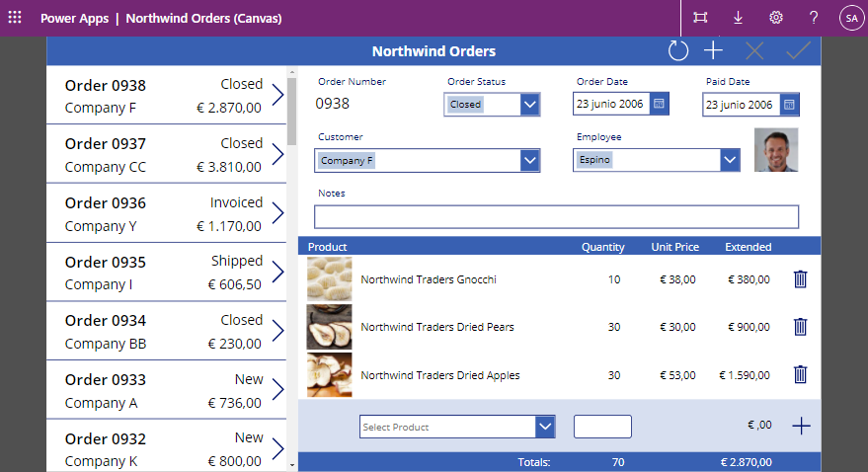The image size is (868, 472).
Task: Click the Dried Apples product image
Action: click(x=330, y=374)
